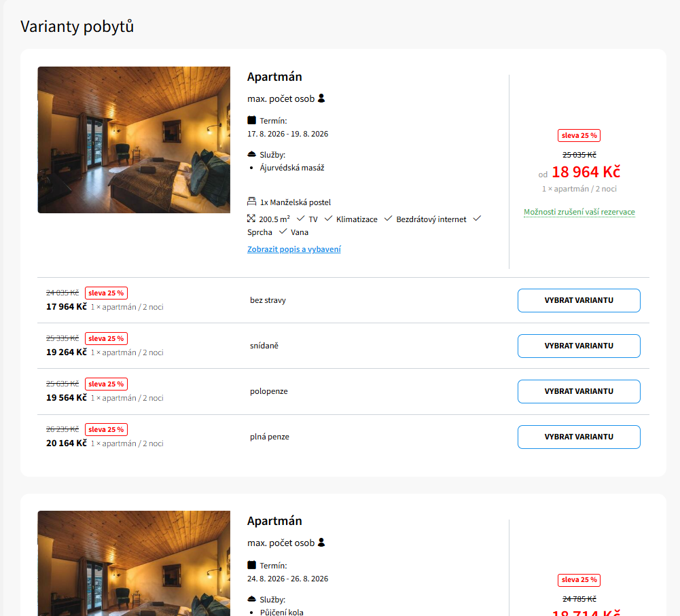Click 'Ájurvédská masáž' service item
This screenshot has height=616, width=680.
(292, 168)
